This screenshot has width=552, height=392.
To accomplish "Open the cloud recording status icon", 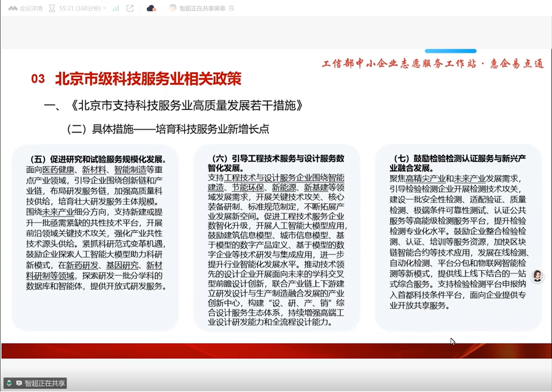I will click(x=151, y=8).
